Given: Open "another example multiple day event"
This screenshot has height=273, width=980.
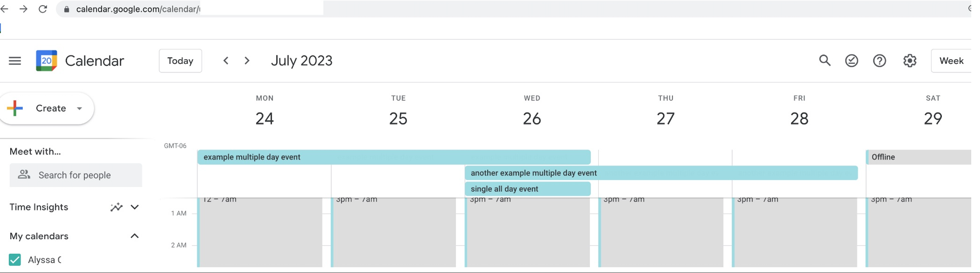Looking at the screenshot, I should [661, 173].
